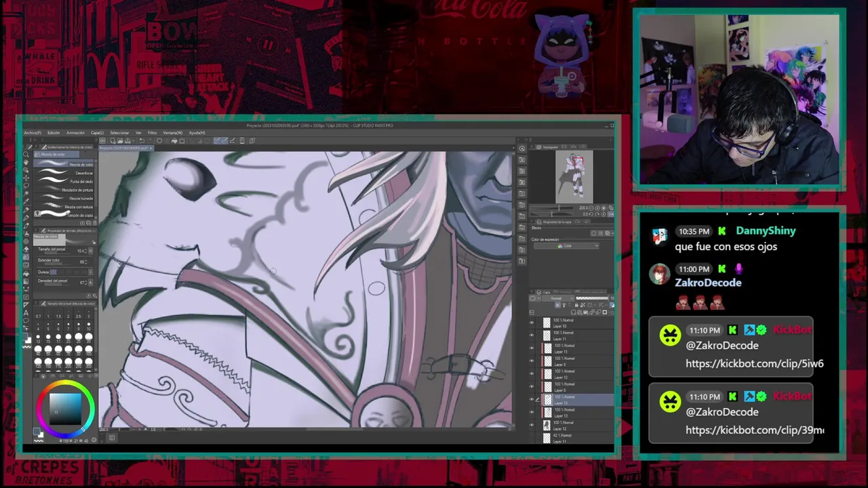Select the Auto select wand tool
The height and width of the screenshot is (488, 868).
click(x=26, y=193)
